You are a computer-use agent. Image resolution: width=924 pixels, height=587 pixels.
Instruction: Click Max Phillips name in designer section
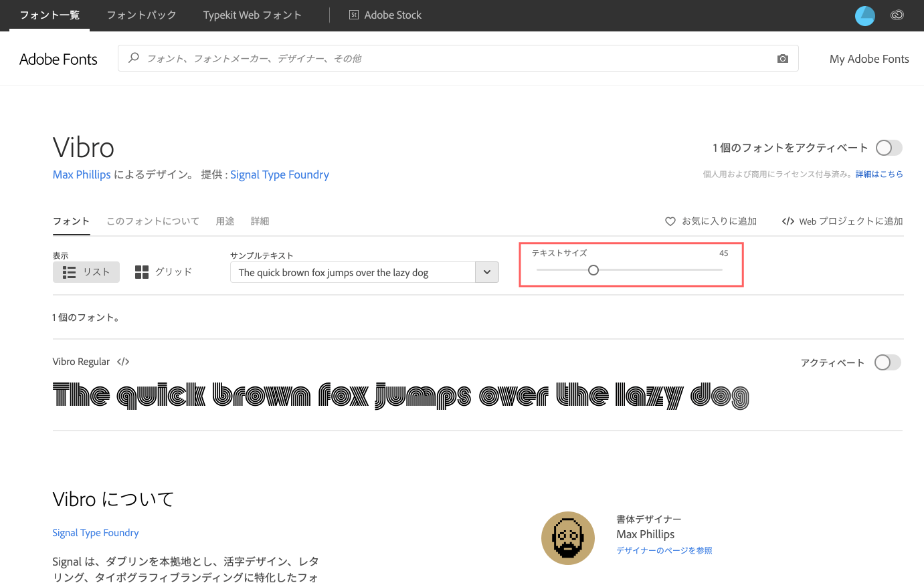pos(645,534)
